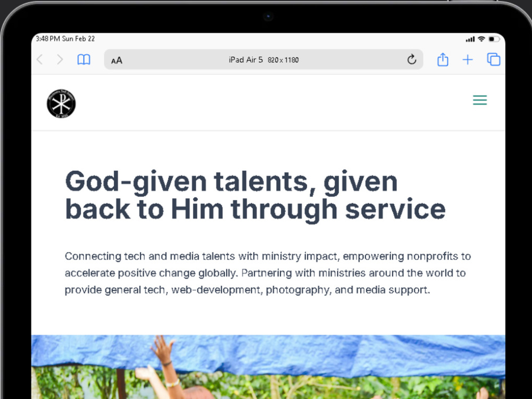This screenshot has height=399, width=532.
Task: Click the Wi-Fi status icon
Action: pyautogui.click(x=481, y=39)
